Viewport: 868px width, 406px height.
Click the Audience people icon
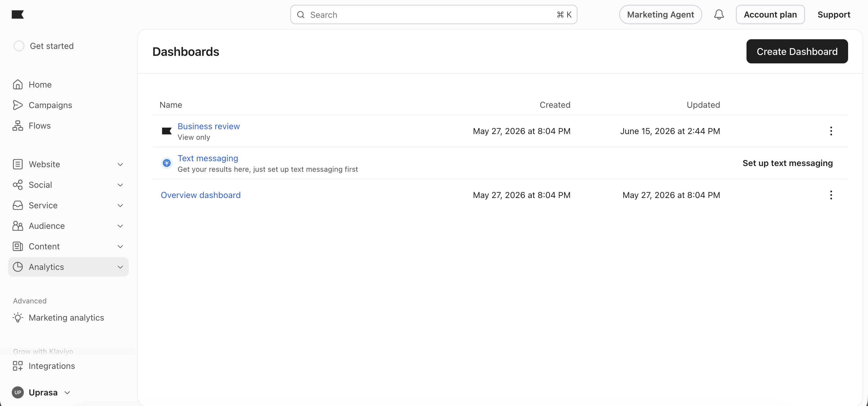pyautogui.click(x=17, y=226)
